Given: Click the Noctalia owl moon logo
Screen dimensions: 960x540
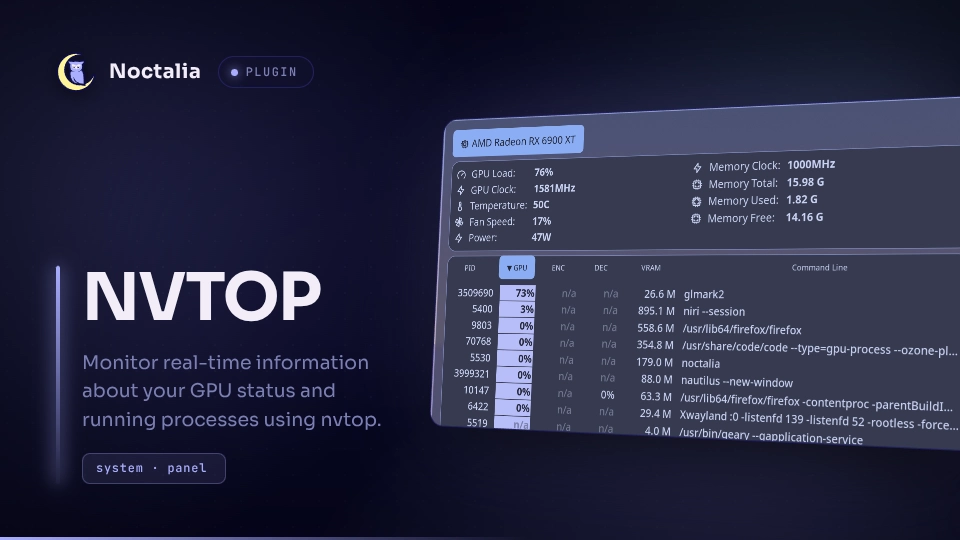Looking at the screenshot, I should [75, 72].
